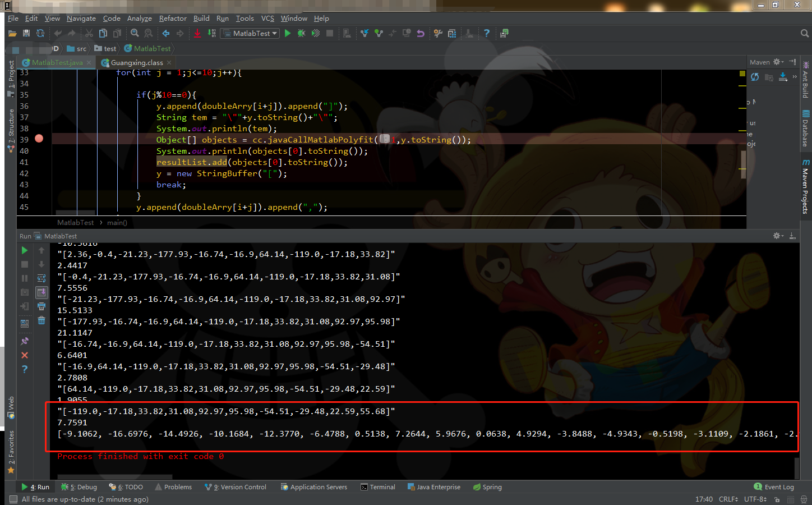
Task: Close the Run tab with red X
Action: pyautogui.click(x=25, y=355)
